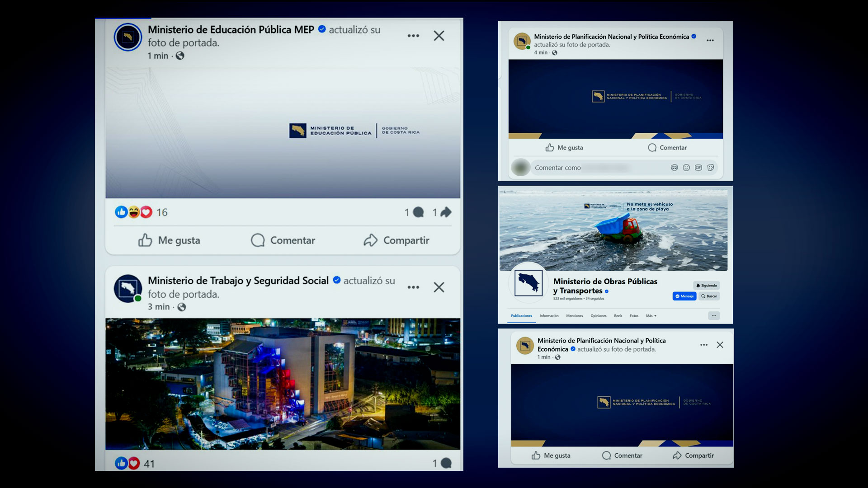Open the Ministerio de Trabajo building cover photo
The image size is (868, 488).
pos(283,384)
